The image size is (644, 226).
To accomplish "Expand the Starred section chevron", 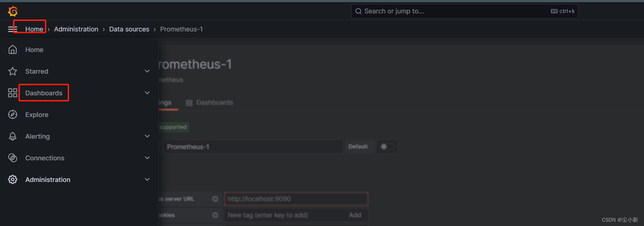I will (147, 71).
